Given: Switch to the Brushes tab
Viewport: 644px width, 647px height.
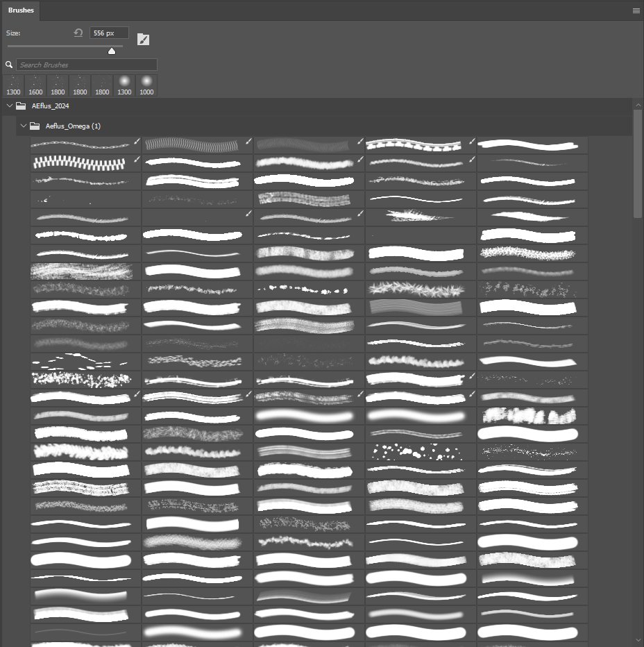Looking at the screenshot, I should point(21,10).
